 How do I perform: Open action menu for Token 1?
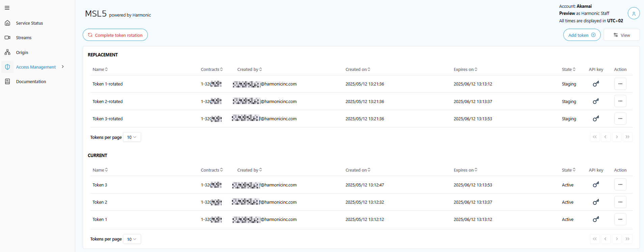(620, 219)
